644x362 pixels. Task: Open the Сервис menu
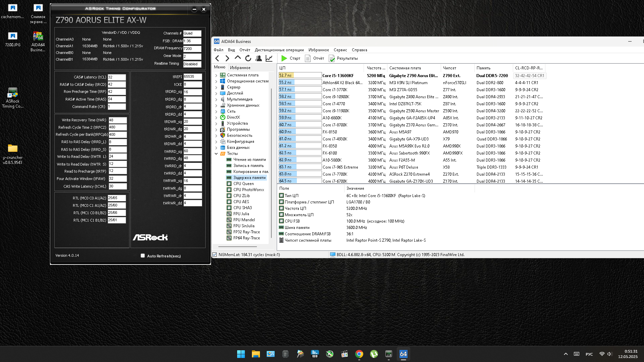coord(340,50)
